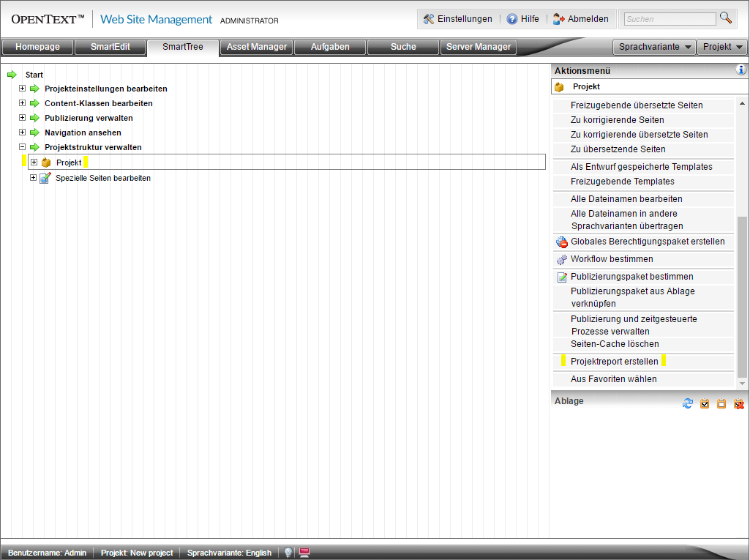Select the Start tree root label
This screenshot has width=750, height=560.
click(34, 75)
